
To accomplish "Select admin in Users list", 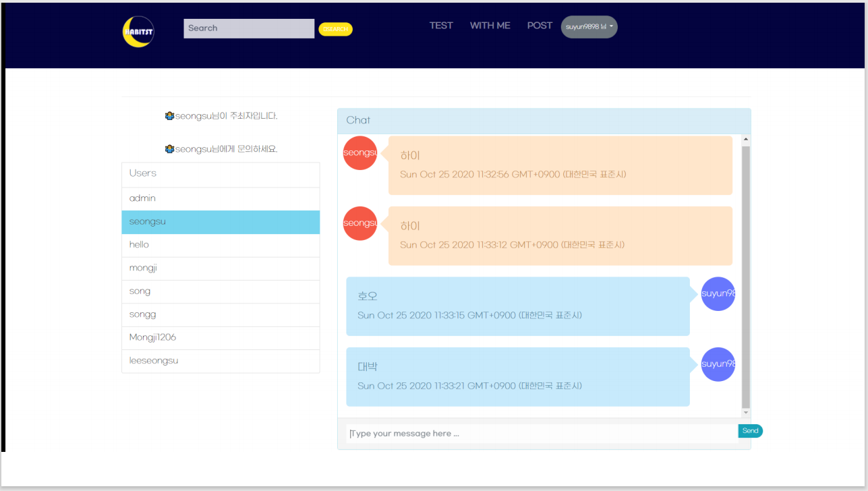I will tap(221, 199).
